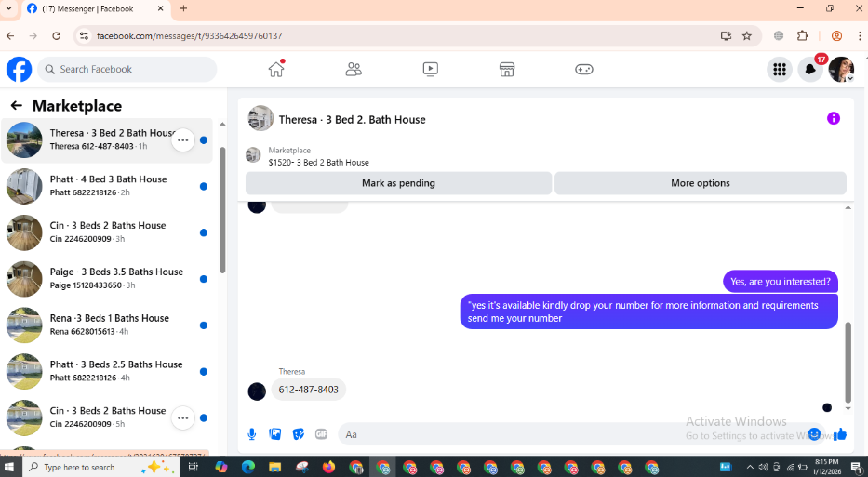This screenshot has height=477, width=868.
Task: Click the Facebook logo icon
Action: point(19,69)
